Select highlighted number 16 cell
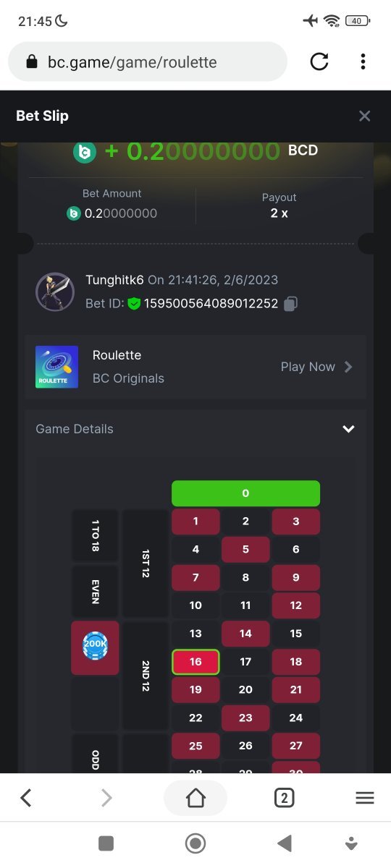The height and width of the screenshot is (868, 391). coord(195,662)
